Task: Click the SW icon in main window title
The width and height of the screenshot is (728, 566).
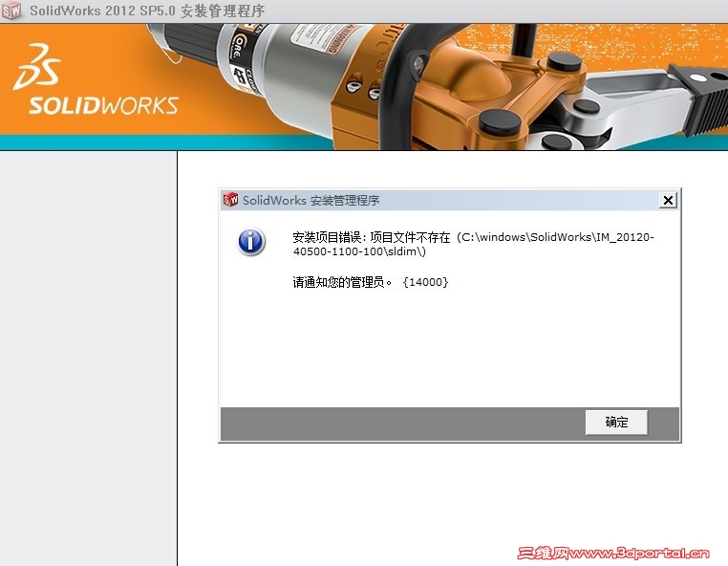Action: click(11, 11)
